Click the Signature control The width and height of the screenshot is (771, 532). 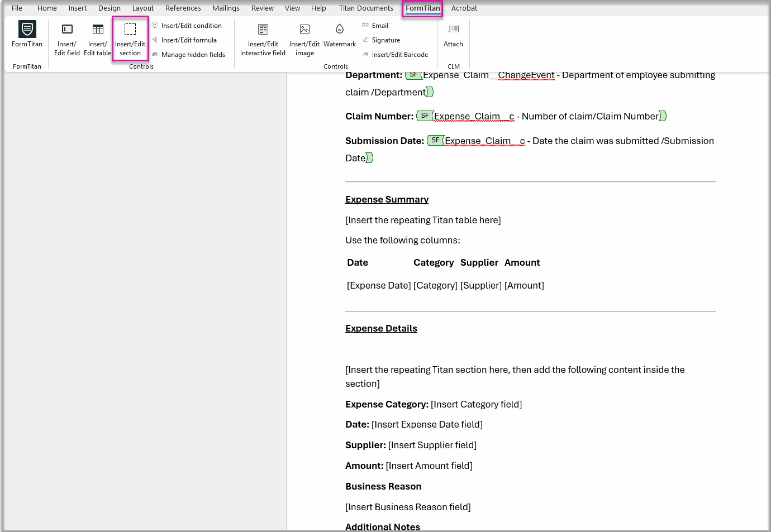(x=381, y=40)
